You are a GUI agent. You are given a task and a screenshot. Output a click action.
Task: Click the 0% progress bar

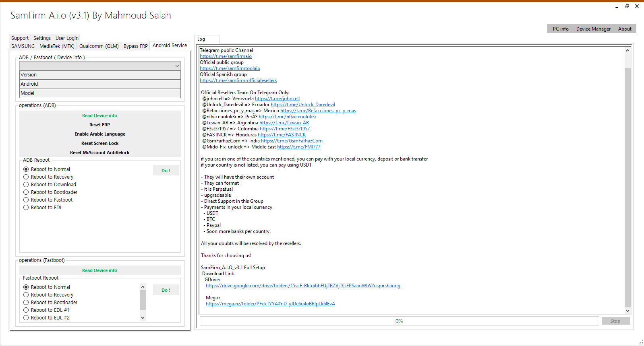(x=399, y=321)
